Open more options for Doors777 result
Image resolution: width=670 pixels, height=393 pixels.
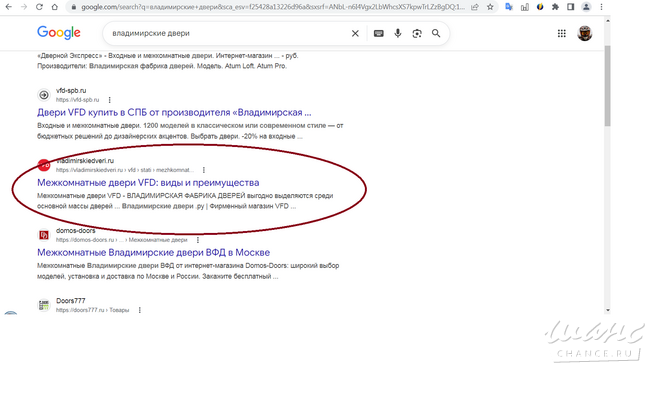coord(140,310)
